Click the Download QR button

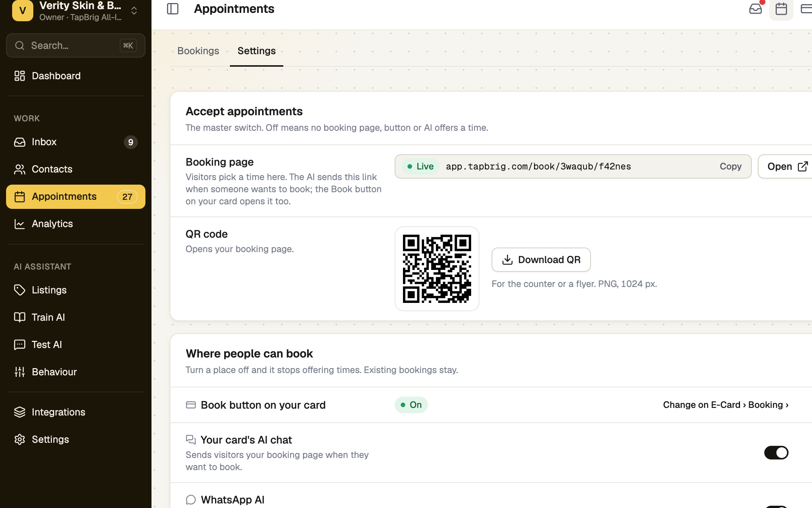[x=541, y=260]
